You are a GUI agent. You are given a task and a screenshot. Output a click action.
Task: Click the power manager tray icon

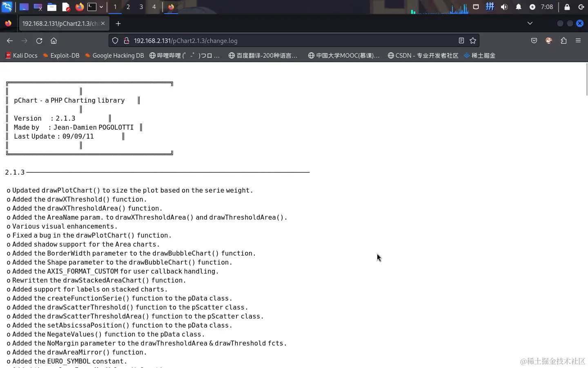tap(532, 7)
